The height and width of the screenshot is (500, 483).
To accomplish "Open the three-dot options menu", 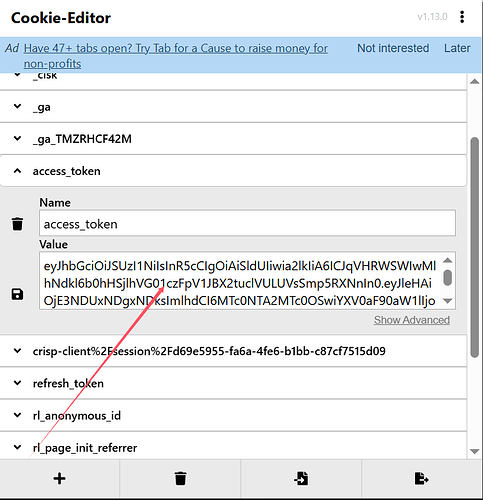I will pyautogui.click(x=462, y=17).
